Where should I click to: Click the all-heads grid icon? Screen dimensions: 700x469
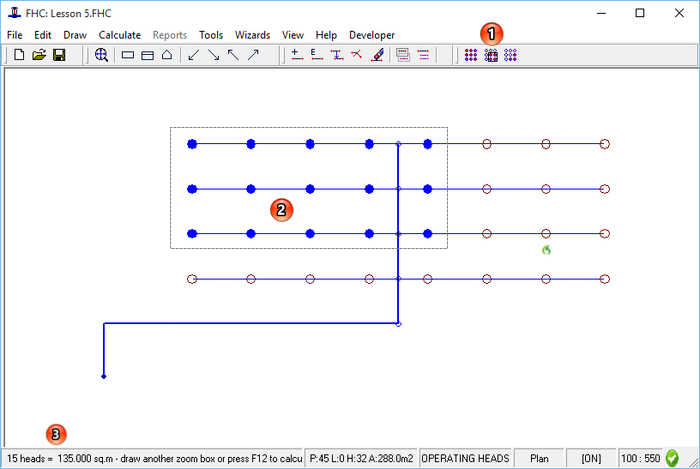[x=470, y=56]
